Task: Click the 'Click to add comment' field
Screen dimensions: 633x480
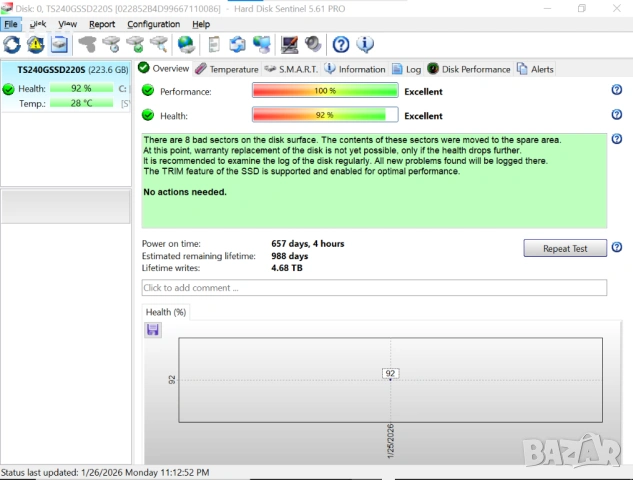Action: (374, 288)
